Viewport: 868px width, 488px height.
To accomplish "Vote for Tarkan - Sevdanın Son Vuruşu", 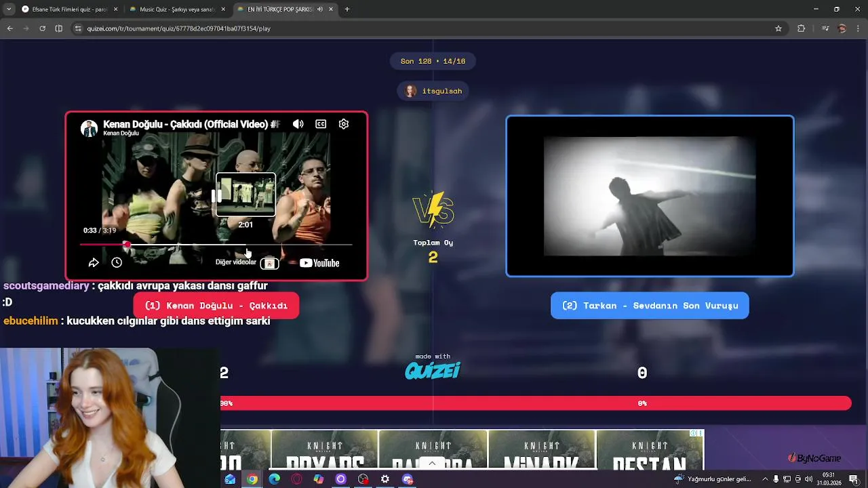I will coord(650,306).
